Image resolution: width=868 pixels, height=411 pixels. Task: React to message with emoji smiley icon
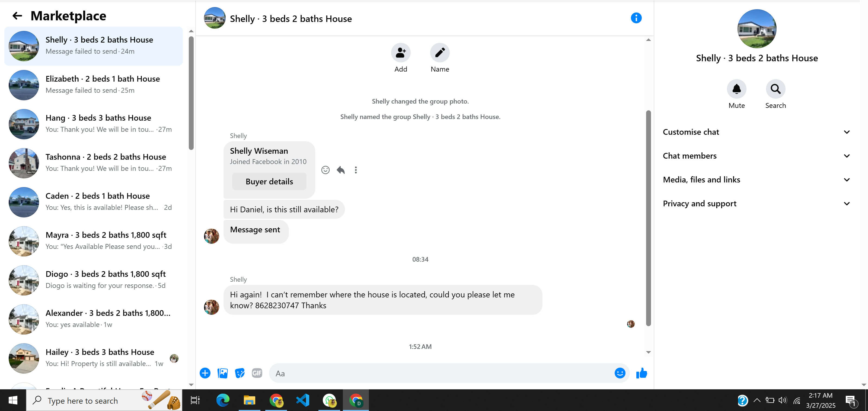coord(325,170)
